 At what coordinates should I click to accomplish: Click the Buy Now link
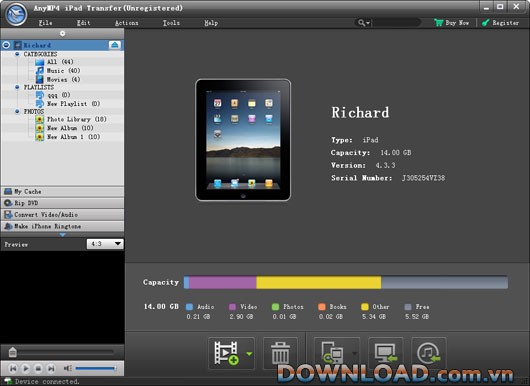click(452, 23)
